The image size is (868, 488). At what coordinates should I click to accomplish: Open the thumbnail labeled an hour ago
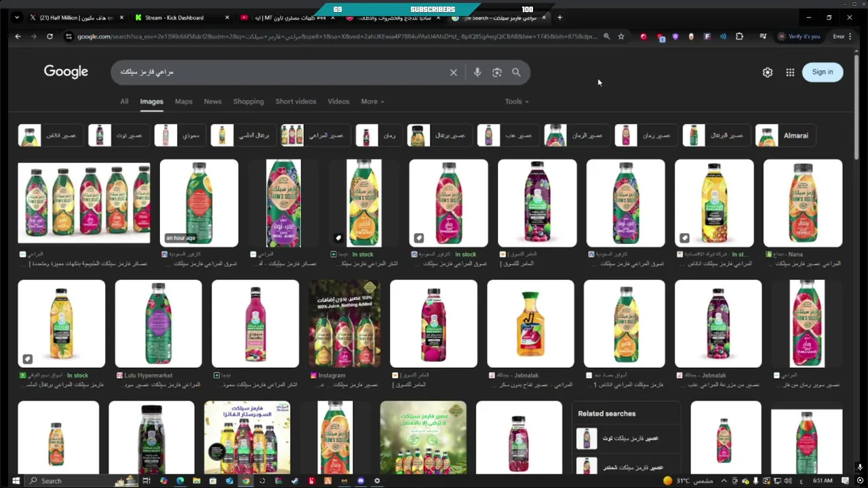(x=199, y=203)
